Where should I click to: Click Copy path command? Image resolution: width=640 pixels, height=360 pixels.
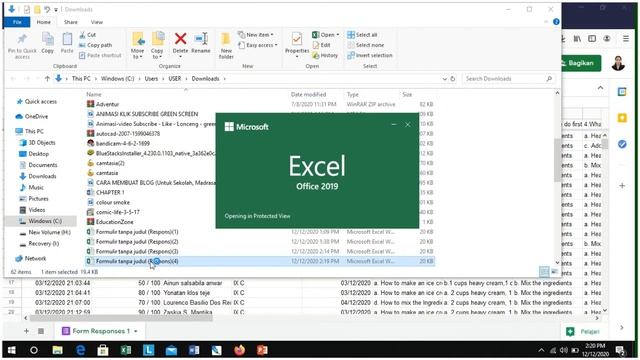(96, 45)
